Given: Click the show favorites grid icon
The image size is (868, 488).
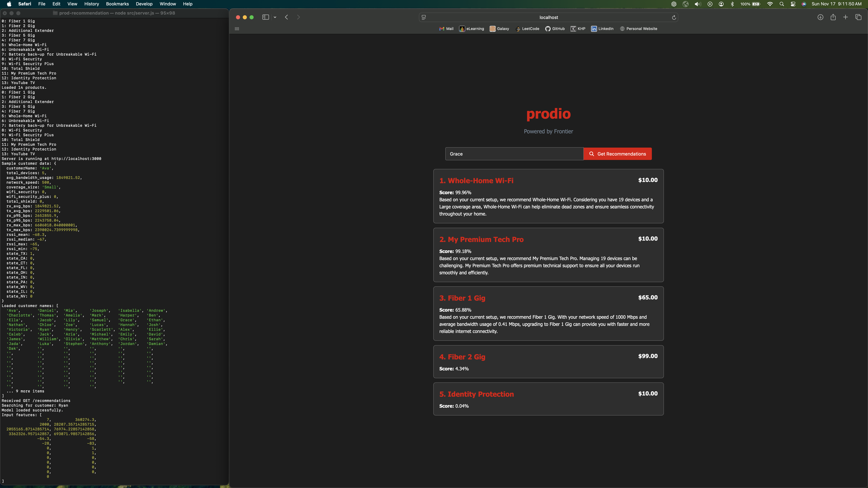Looking at the screenshot, I should coord(237,29).
